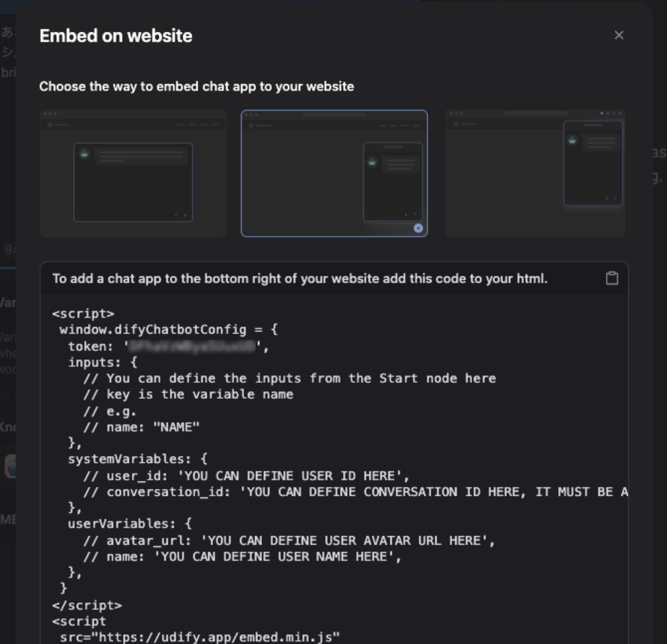The image size is (667, 644).
Task: Click the bot avatar in the third embed preview
Action: click(x=573, y=140)
